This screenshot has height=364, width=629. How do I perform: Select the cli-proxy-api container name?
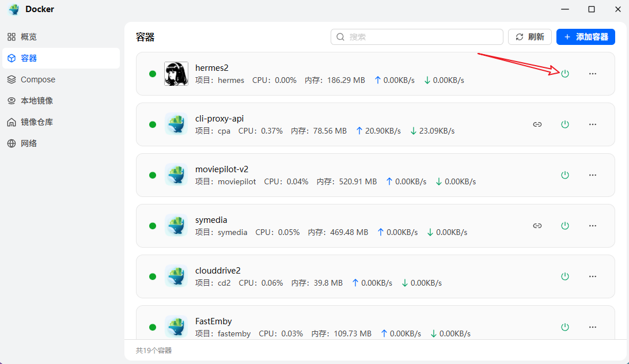(219, 119)
